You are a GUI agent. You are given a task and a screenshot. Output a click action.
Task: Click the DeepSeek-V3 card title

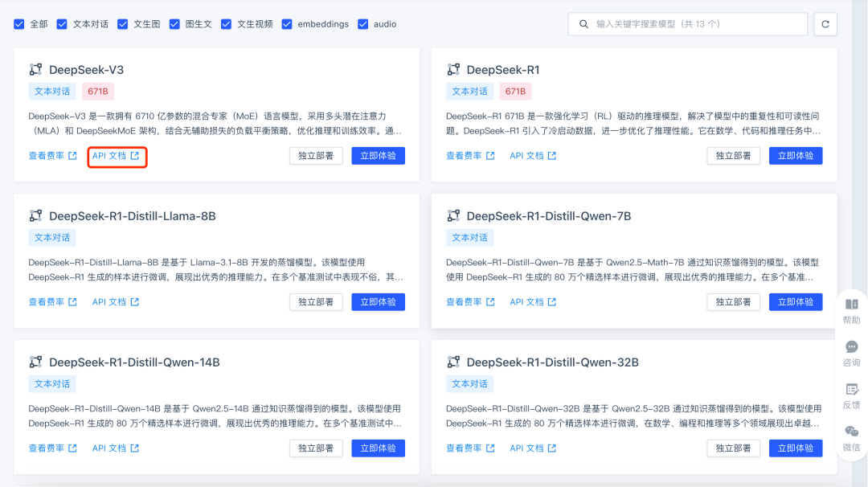pos(86,70)
